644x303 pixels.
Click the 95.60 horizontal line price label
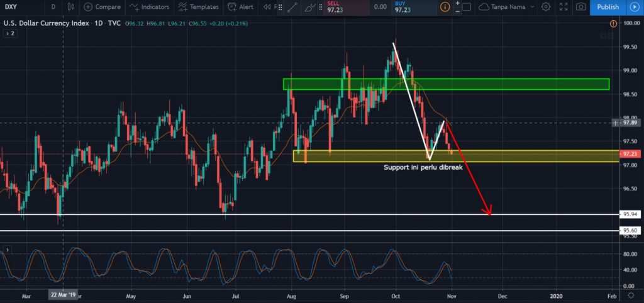pos(630,231)
